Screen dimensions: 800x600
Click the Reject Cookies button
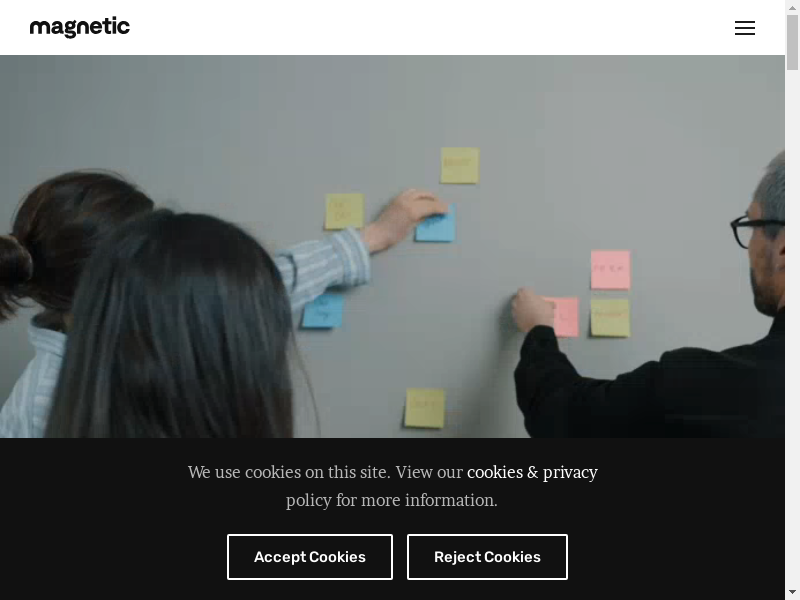point(487,557)
